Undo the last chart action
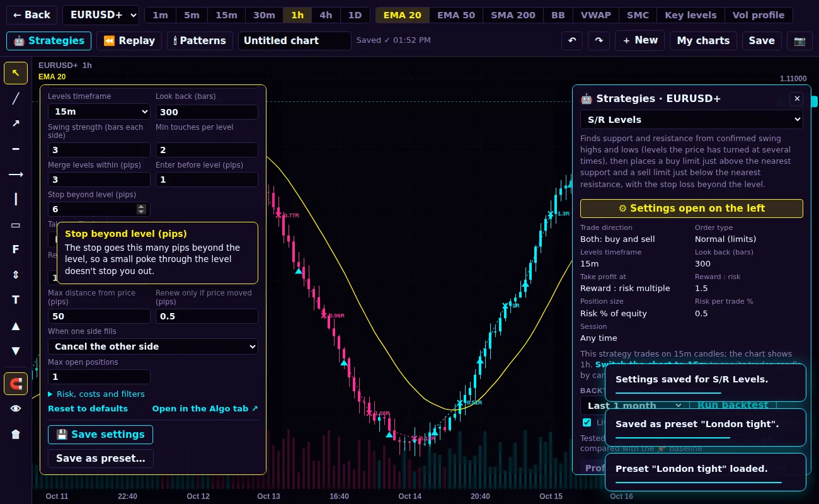 click(x=572, y=41)
